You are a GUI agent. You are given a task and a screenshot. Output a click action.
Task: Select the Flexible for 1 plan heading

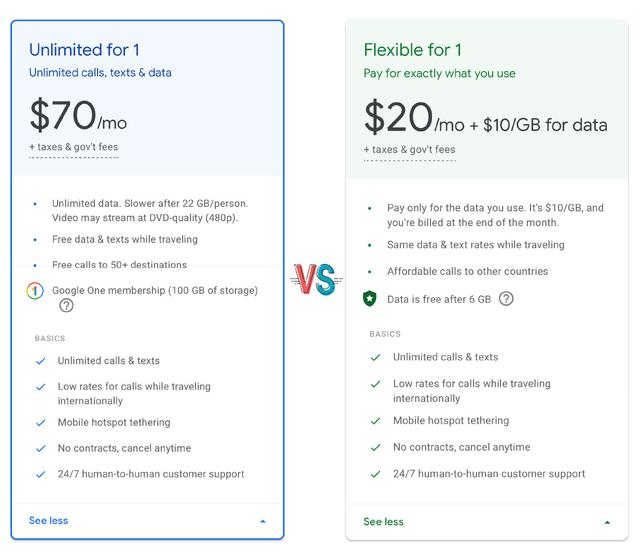413,50
